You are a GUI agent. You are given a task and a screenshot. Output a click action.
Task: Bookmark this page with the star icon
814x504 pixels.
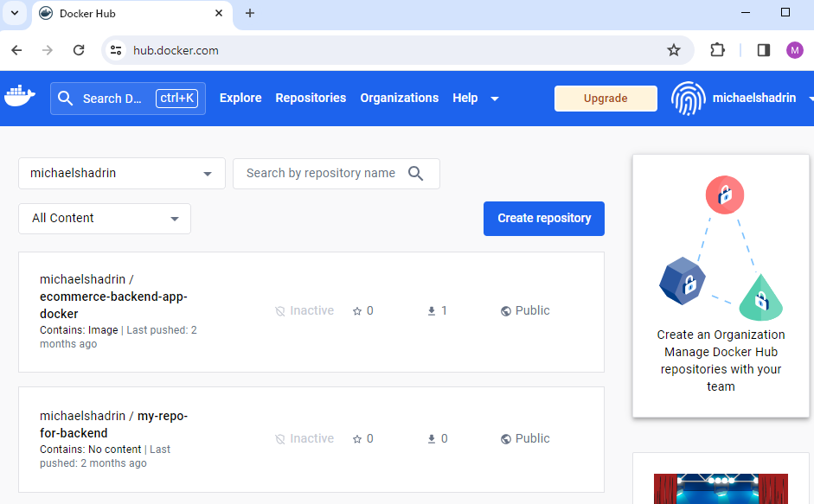(674, 50)
